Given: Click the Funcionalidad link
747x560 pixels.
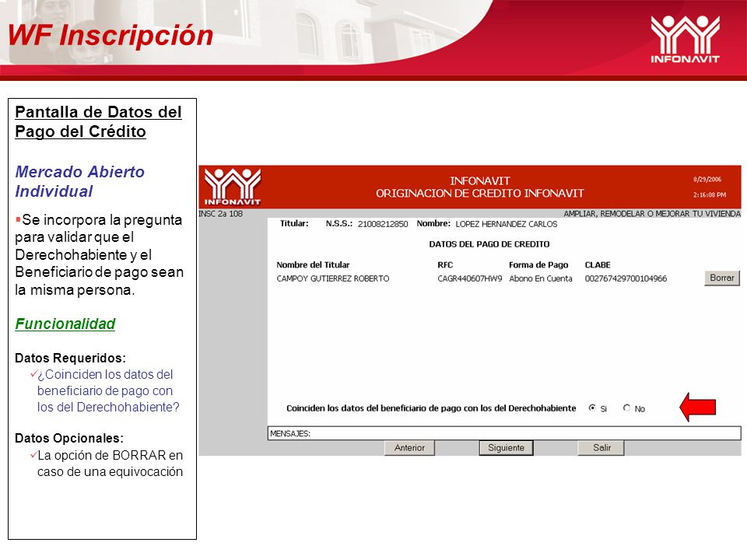Looking at the screenshot, I should point(65,324).
